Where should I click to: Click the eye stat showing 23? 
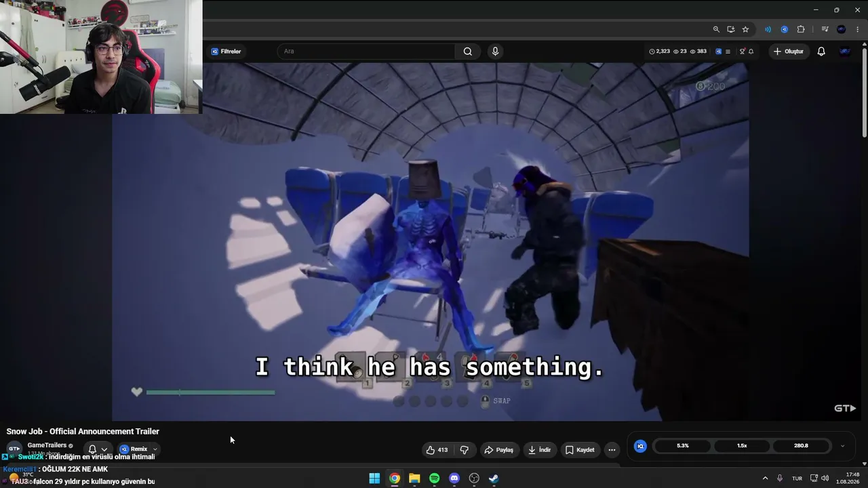point(680,52)
